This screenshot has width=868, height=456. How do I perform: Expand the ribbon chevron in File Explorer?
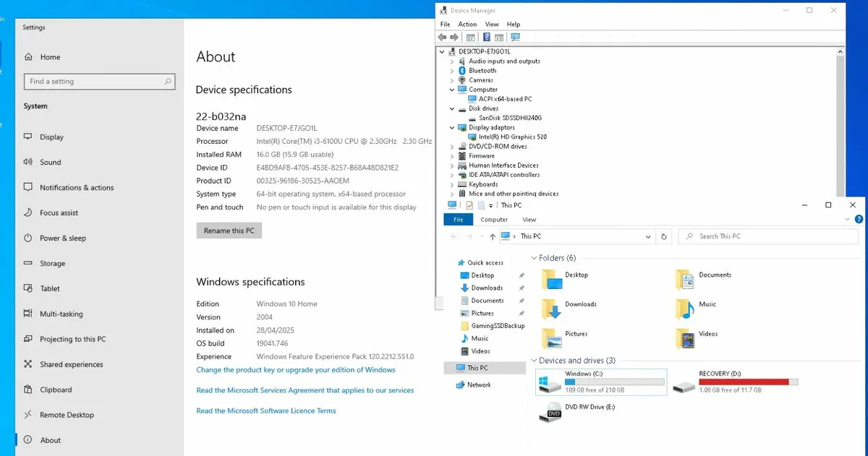click(x=848, y=220)
